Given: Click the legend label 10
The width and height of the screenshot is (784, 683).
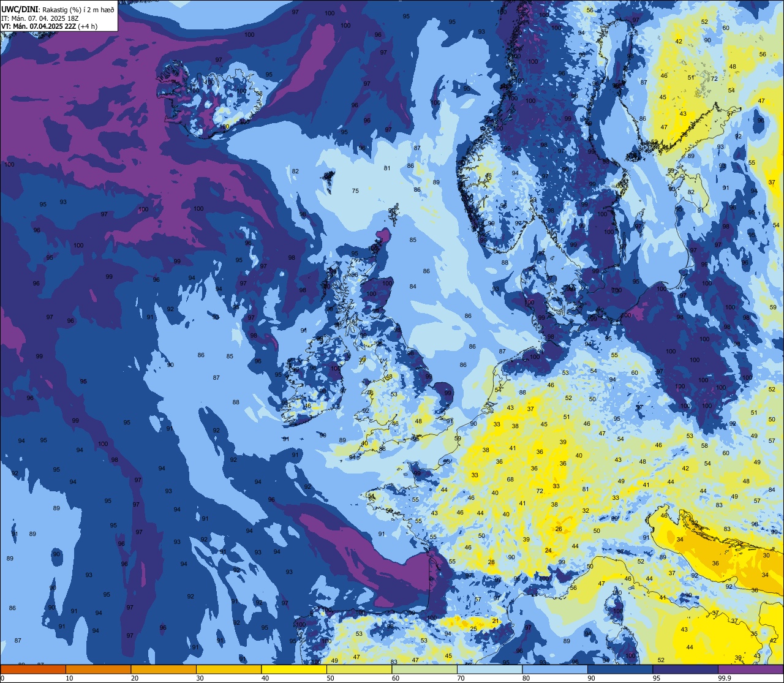Looking at the screenshot, I should click(x=69, y=678).
